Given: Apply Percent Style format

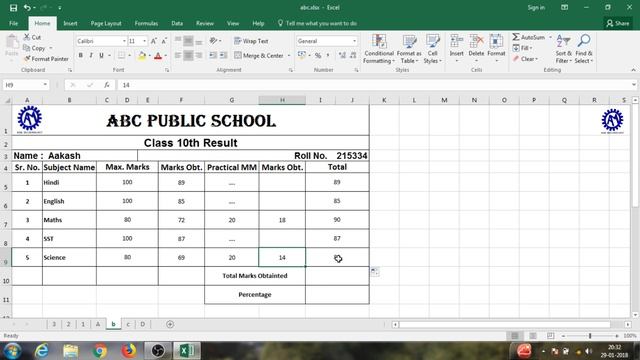Looking at the screenshot, I should coord(318,56).
